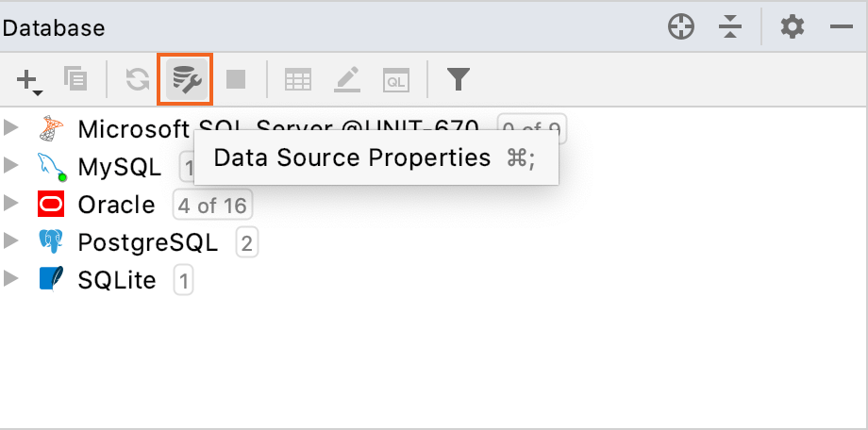868x430 pixels.
Task: Open the Database panel gear settings
Action: tap(793, 26)
